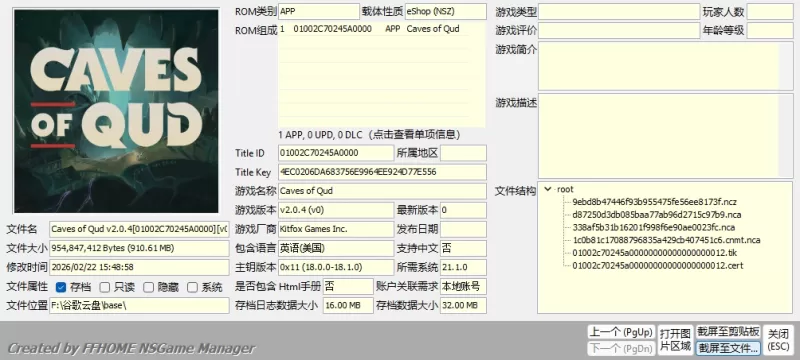Select the 1c0b81c17088796835a429cb407451c6.cnmt.nca file
This screenshot has width=800, height=360.
click(666, 240)
